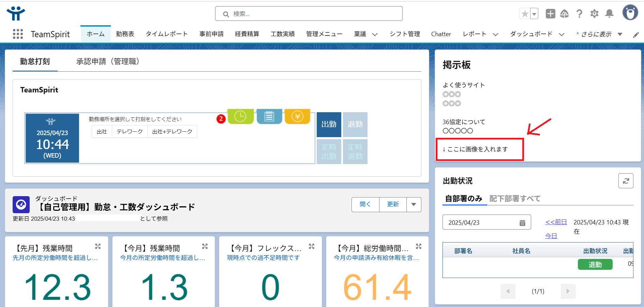Click the 退勤 clock-out button
This screenshot has width=644, height=307.
pos(355,125)
